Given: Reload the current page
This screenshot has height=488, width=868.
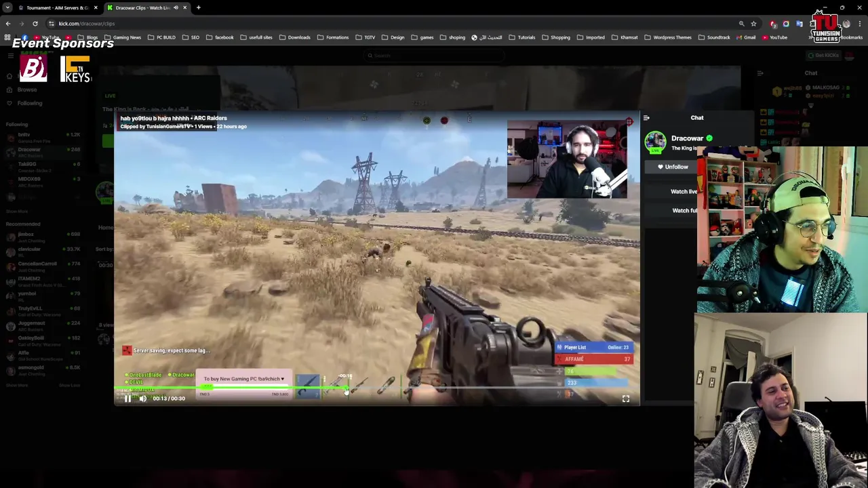Looking at the screenshot, I should click(x=35, y=24).
